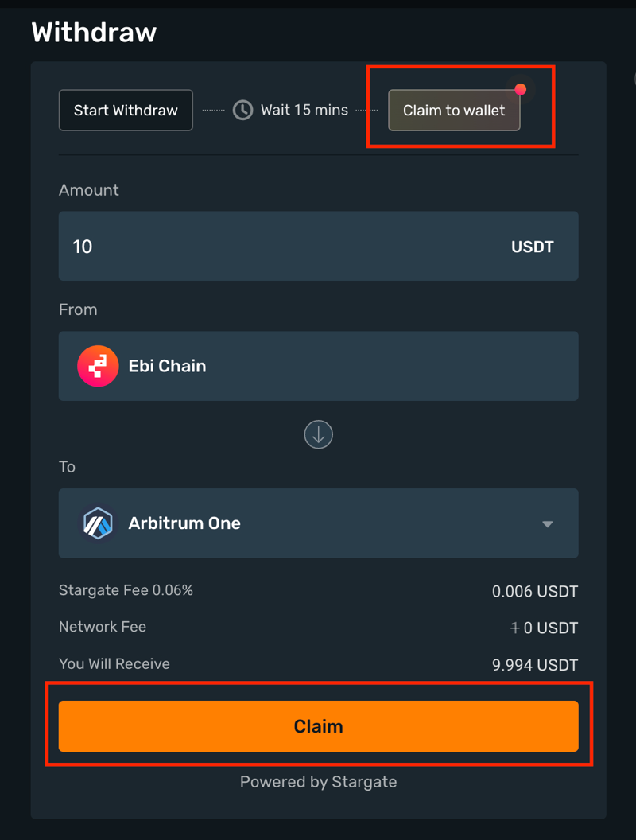Screen dimensions: 636x840
Task: Click the USDT currency label in the amount box
Action: click(x=532, y=247)
